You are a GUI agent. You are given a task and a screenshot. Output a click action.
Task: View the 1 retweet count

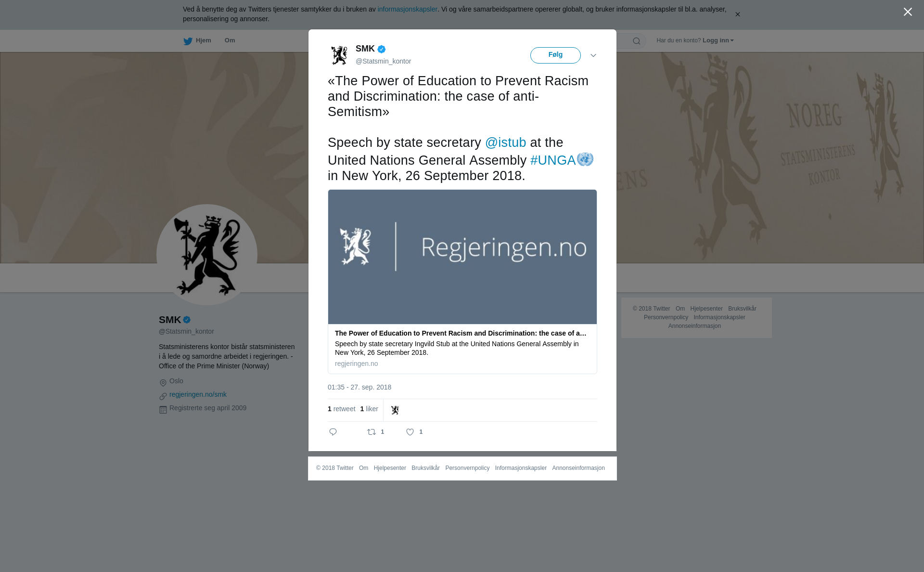pyautogui.click(x=342, y=409)
